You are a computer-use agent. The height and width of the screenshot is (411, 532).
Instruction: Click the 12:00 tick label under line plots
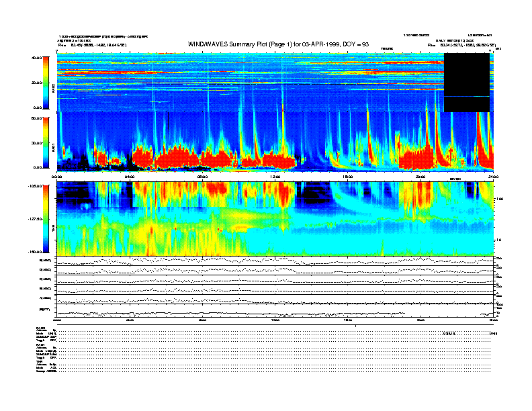click(275, 320)
